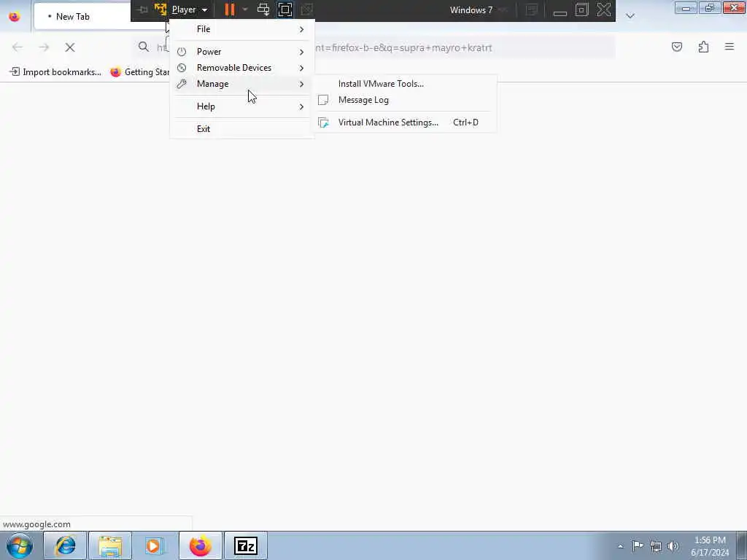747x560 pixels.
Task: Expand the File submenu arrow
Action: tap(301, 29)
